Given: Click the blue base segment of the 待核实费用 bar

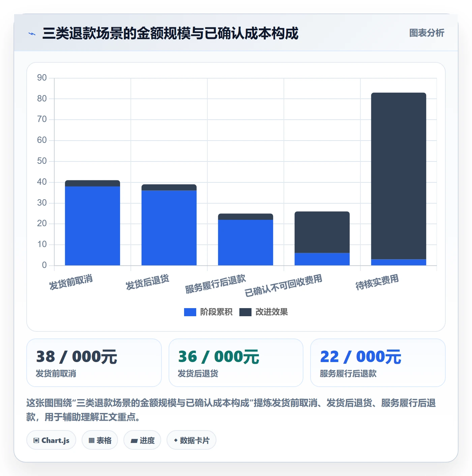Looking at the screenshot, I should pos(399,262).
